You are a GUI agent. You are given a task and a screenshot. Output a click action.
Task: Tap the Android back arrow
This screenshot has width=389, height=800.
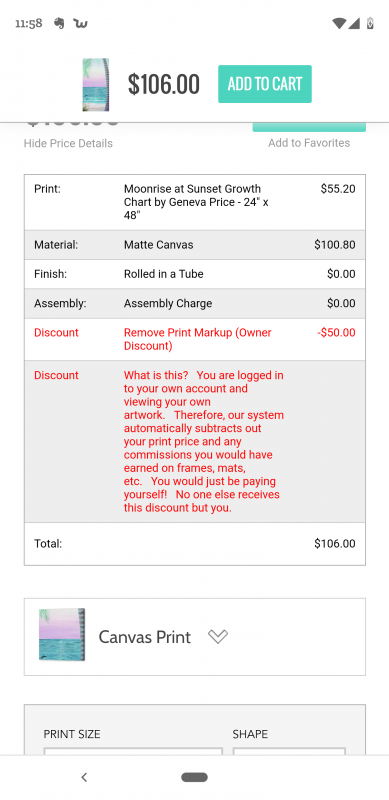pyautogui.click(x=84, y=777)
